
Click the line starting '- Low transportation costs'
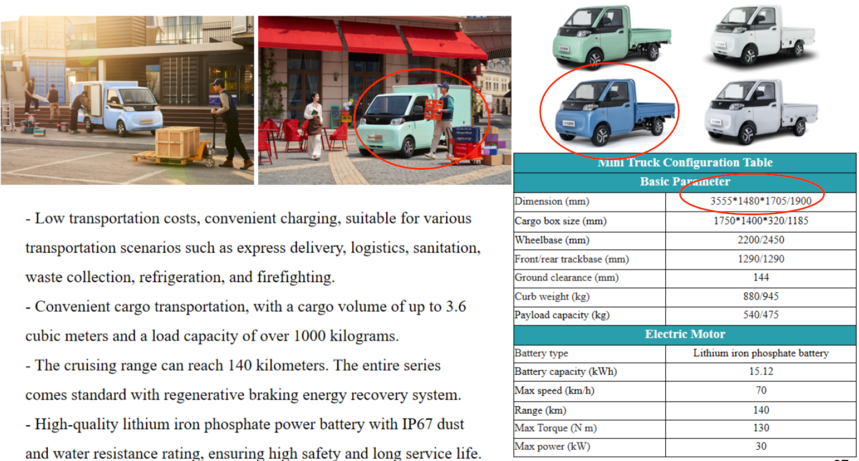coord(248,219)
